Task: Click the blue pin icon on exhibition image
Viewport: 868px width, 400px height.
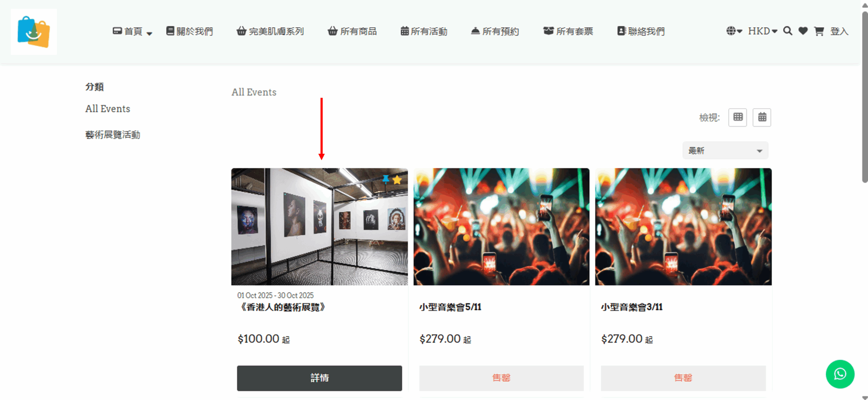Action: click(386, 179)
